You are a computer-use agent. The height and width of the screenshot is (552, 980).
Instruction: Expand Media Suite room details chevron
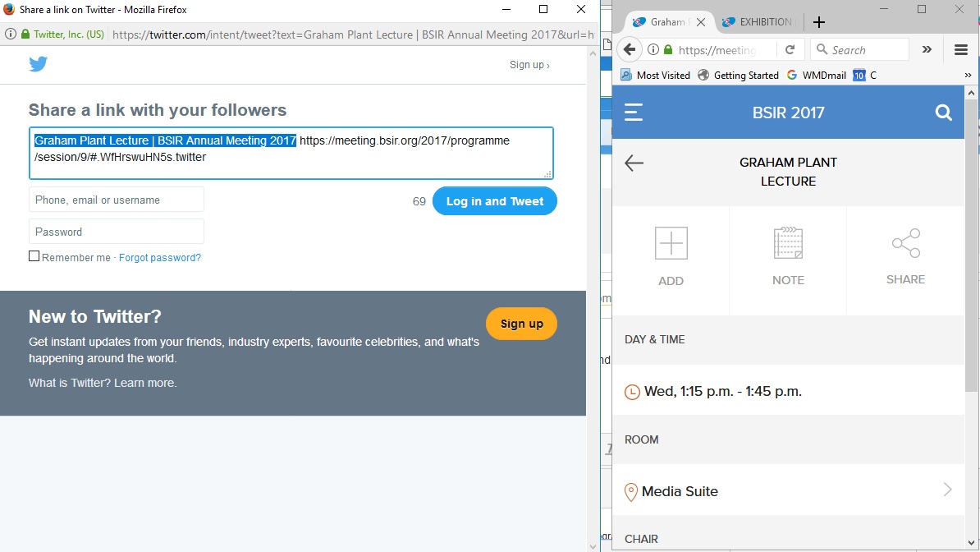947,490
